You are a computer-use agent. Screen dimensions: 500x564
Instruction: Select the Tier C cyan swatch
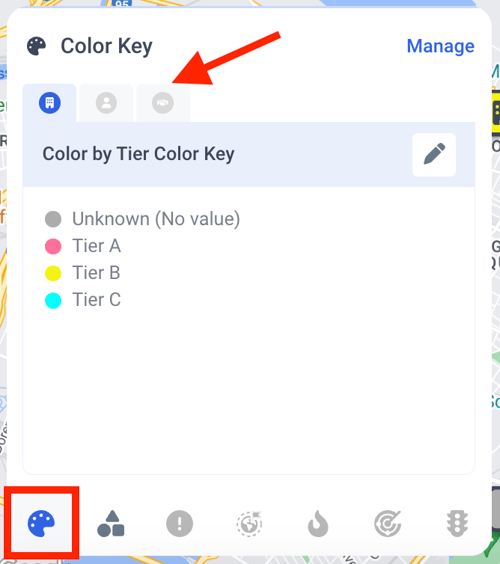(53, 300)
